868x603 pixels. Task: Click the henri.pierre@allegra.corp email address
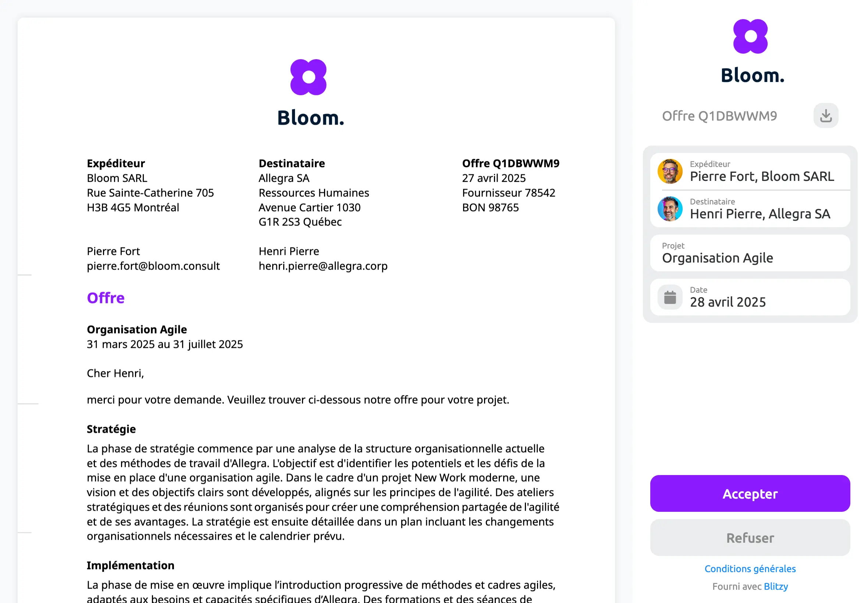(323, 266)
